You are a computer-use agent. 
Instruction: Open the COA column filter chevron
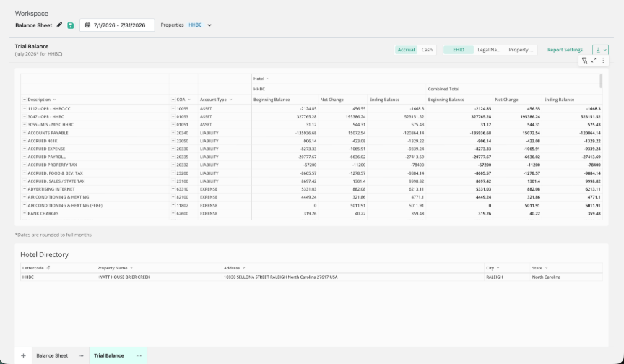(x=189, y=100)
